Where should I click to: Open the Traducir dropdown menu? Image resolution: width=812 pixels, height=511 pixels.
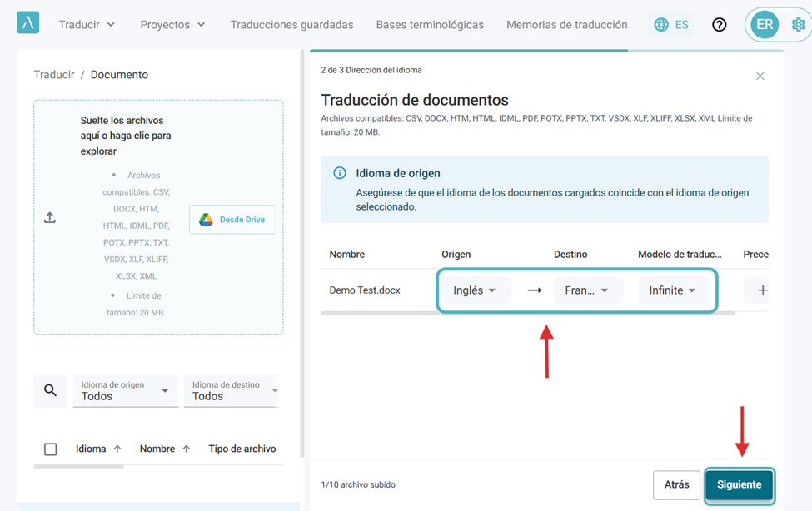point(87,24)
